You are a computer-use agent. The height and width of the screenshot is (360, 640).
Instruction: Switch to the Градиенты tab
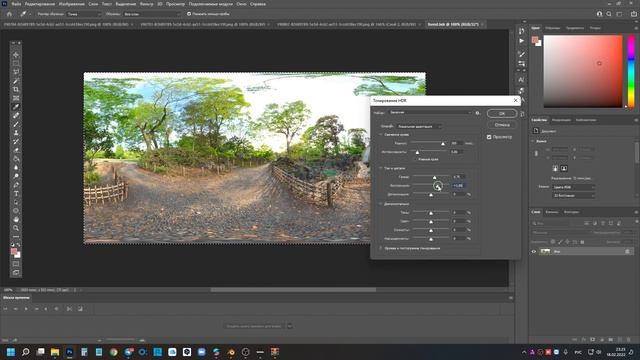(575, 28)
